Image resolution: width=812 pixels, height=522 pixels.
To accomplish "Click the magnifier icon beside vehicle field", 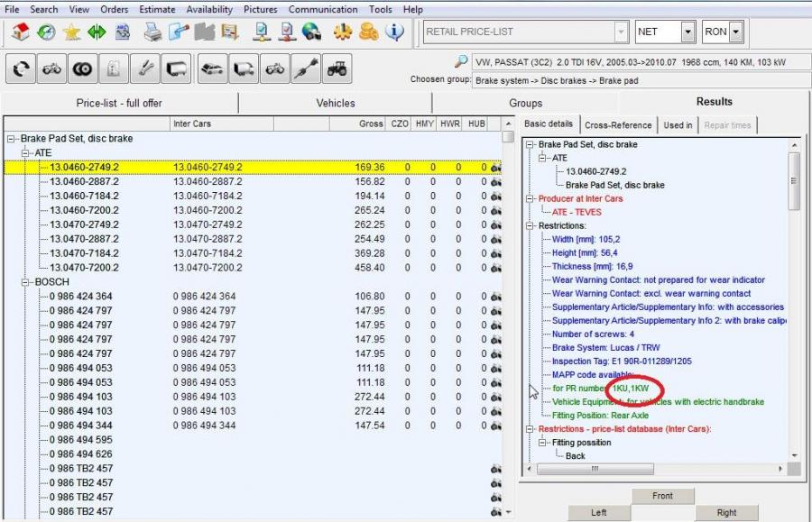I will [461, 61].
